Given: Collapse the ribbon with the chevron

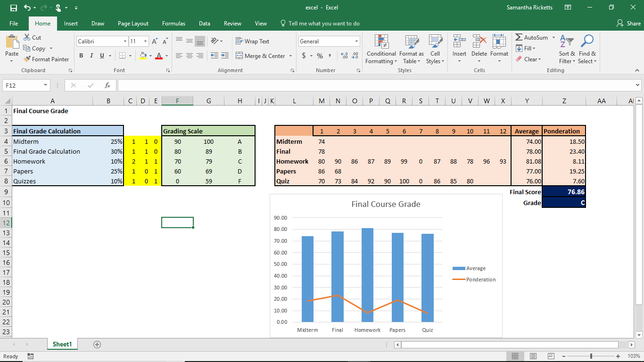Looking at the screenshot, I should (637, 70).
